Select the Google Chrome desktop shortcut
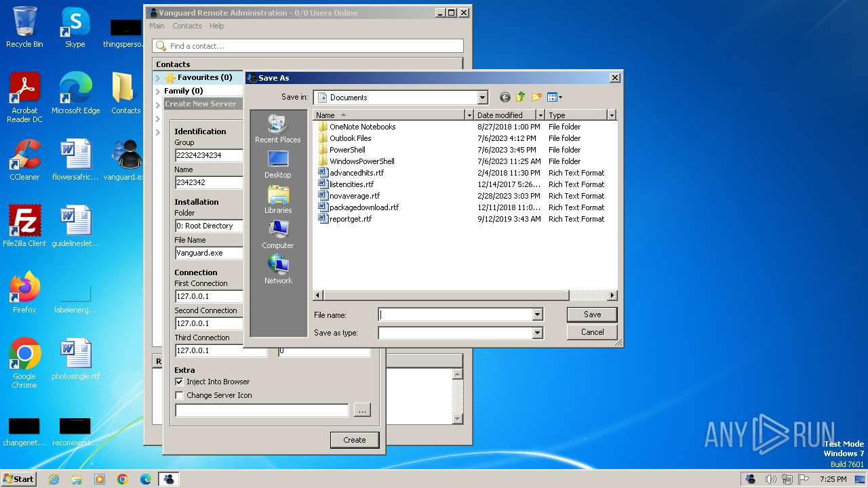 24,363
